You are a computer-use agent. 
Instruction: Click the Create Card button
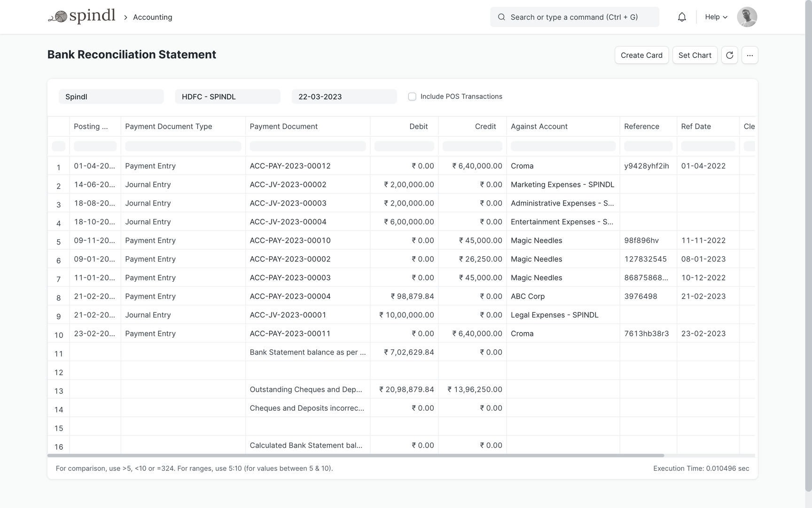tap(641, 55)
